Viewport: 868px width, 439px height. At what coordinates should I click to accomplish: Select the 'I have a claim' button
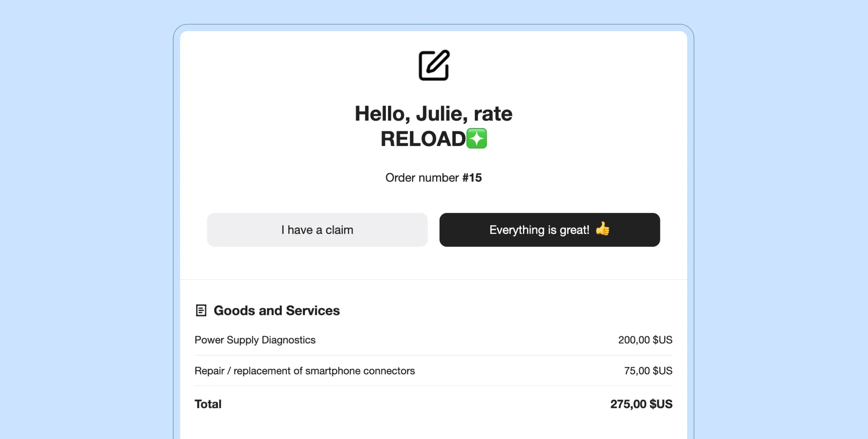[x=317, y=230]
